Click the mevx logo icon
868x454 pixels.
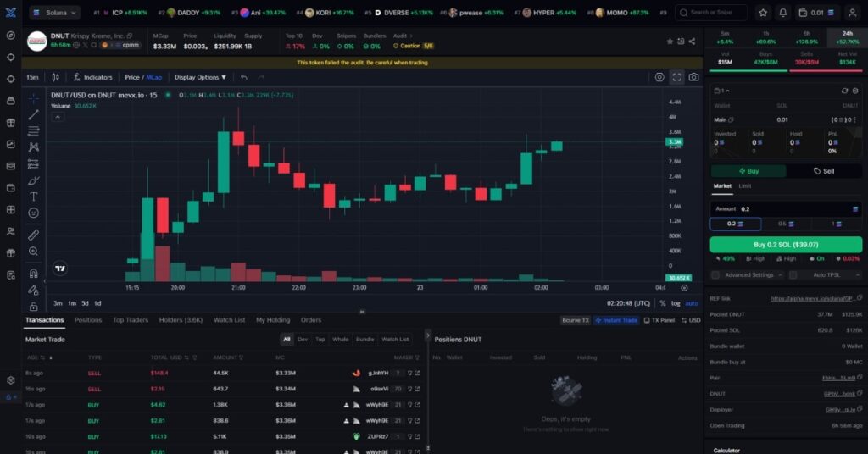click(x=10, y=12)
